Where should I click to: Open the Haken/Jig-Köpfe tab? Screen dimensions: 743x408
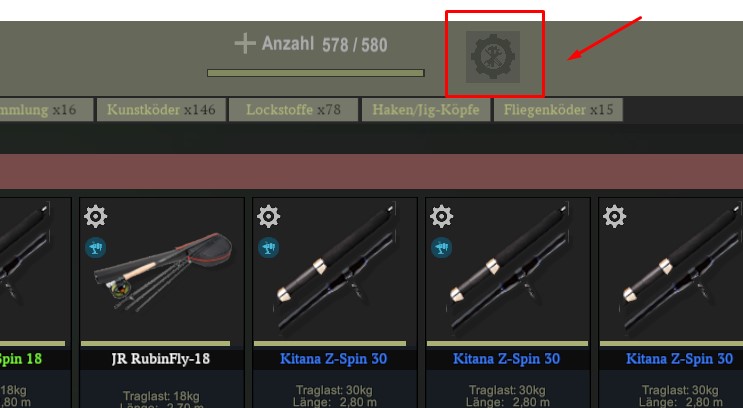[x=426, y=110]
